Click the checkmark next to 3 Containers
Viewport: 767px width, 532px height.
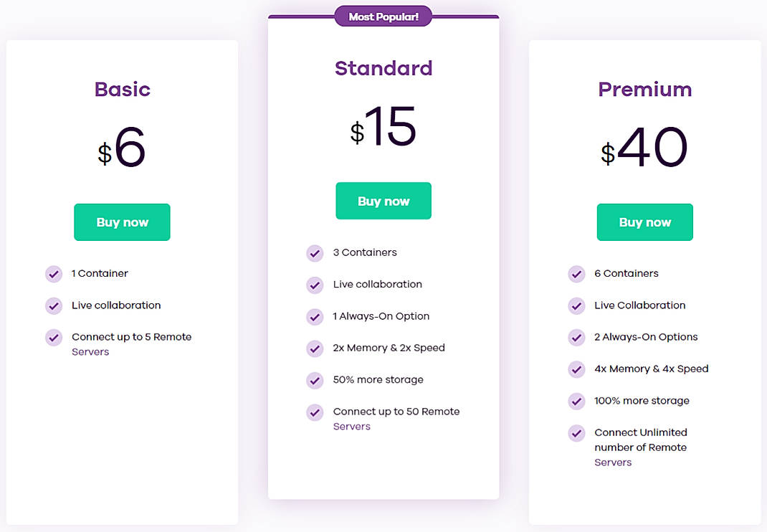pos(315,253)
